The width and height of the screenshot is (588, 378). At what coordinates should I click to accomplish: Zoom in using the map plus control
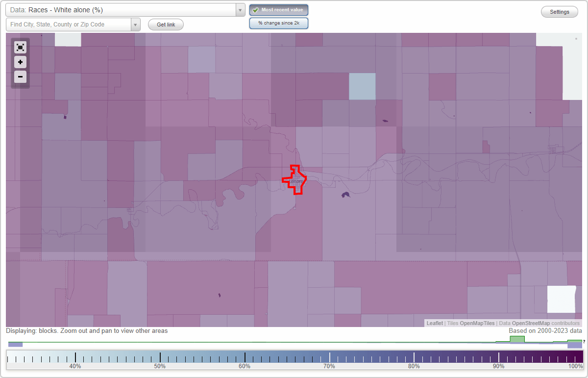tap(20, 62)
